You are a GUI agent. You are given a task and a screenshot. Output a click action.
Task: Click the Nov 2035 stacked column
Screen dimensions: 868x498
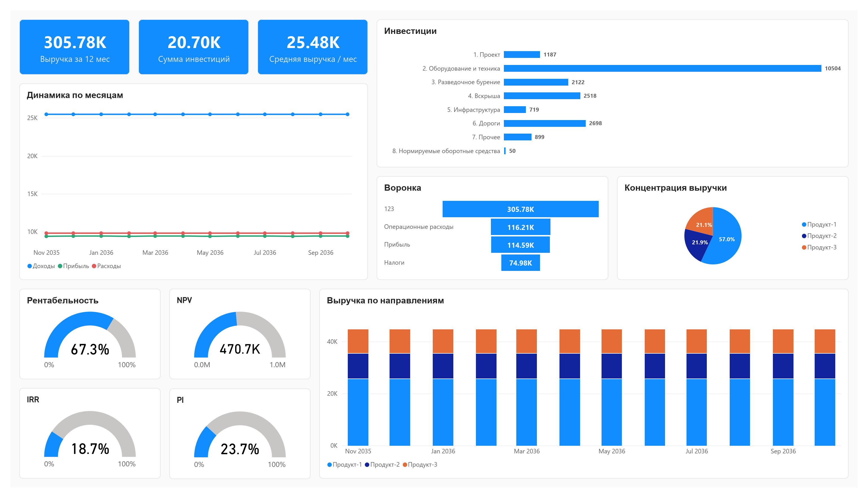pyautogui.click(x=358, y=388)
